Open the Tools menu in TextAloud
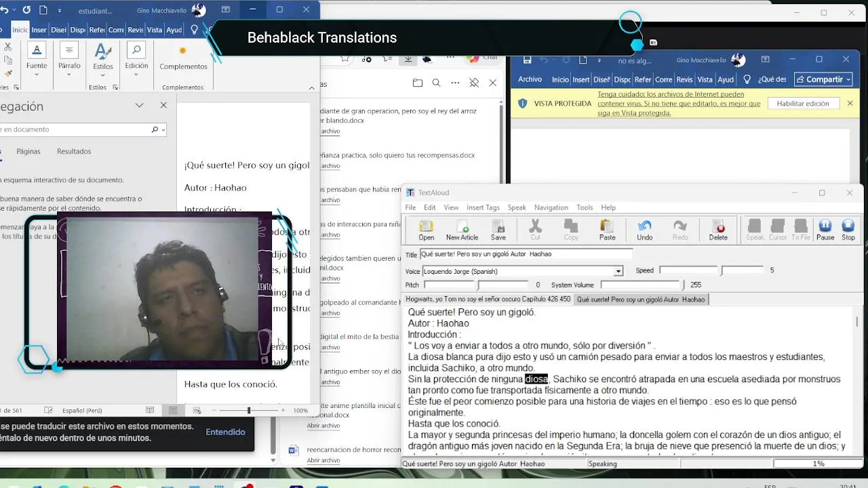 point(585,207)
